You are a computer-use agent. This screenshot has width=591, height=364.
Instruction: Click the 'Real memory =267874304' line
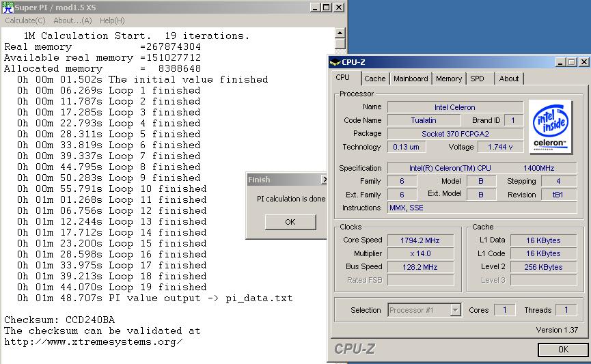(102, 46)
